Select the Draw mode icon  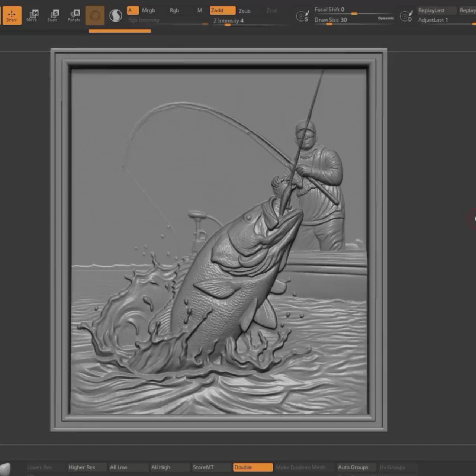point(12,15)
